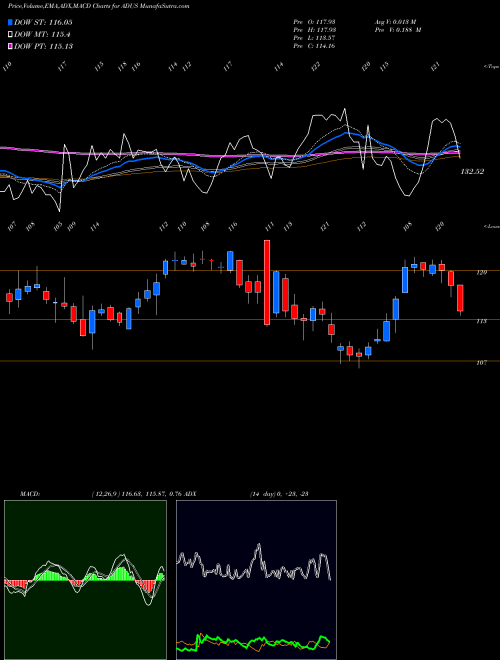
Task: Click the 'Avg V: 0.013 M' value
Action: pyautogui.click(x=395, y=22)
